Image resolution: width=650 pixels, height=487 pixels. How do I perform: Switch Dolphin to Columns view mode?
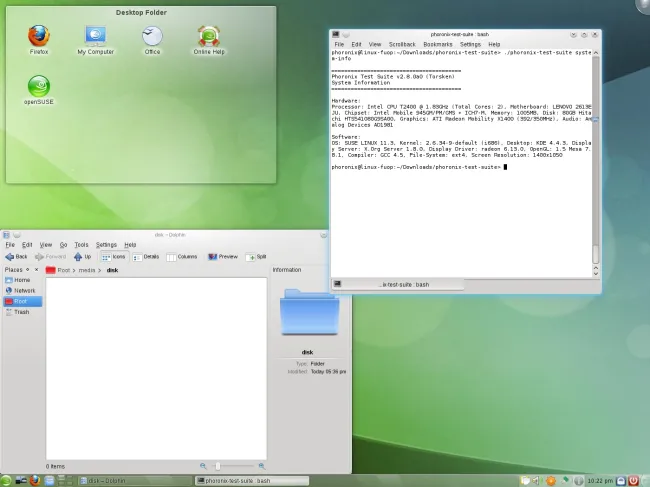(182, 257)
